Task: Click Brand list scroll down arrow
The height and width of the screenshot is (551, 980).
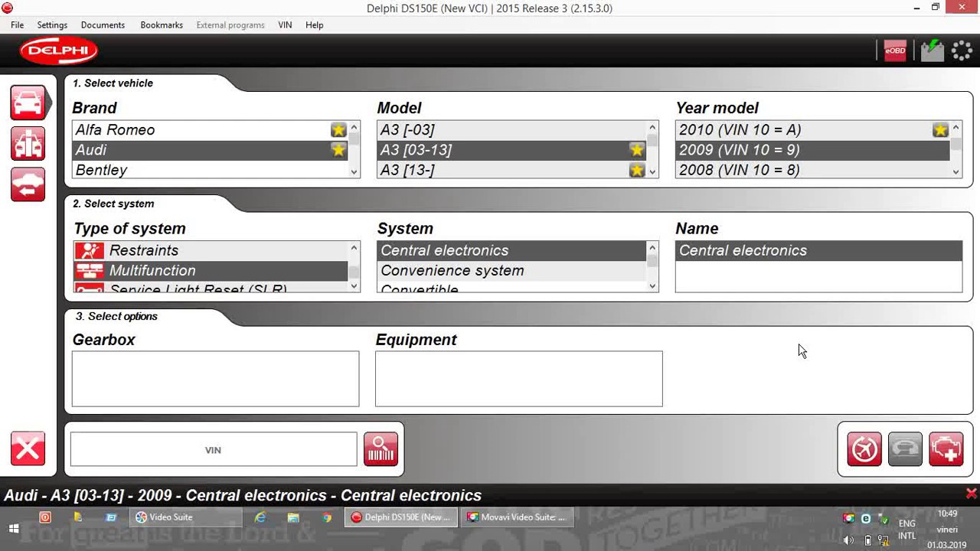Action: coord(354,172)
